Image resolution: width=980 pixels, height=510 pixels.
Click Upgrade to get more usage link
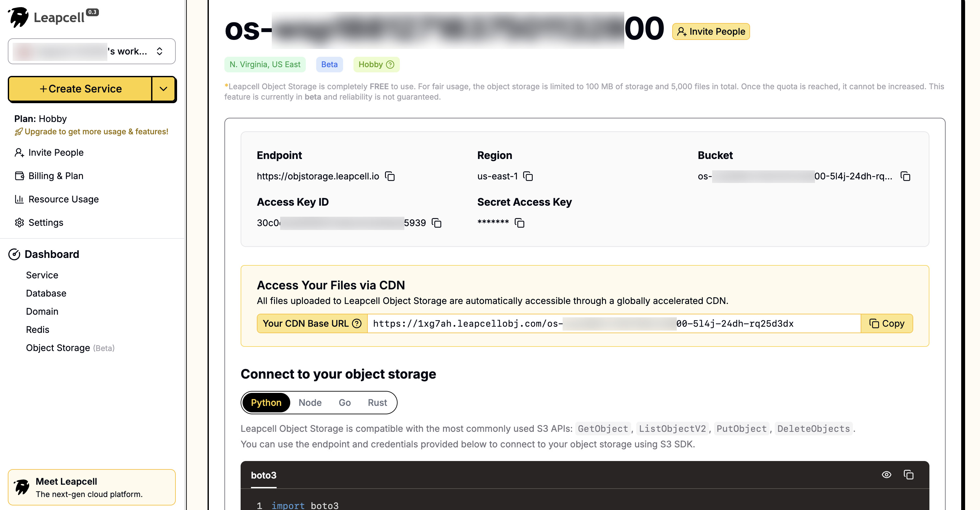pos(96,132)
